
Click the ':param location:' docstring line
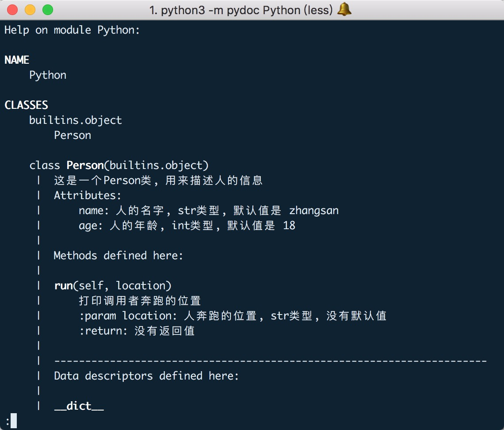coord(233,316)
